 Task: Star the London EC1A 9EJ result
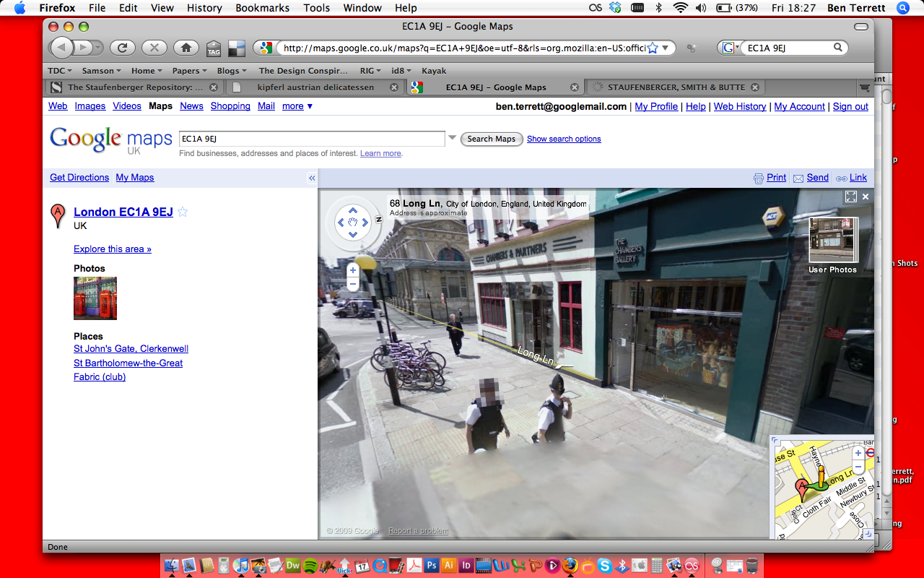click(x=183, y=212)
